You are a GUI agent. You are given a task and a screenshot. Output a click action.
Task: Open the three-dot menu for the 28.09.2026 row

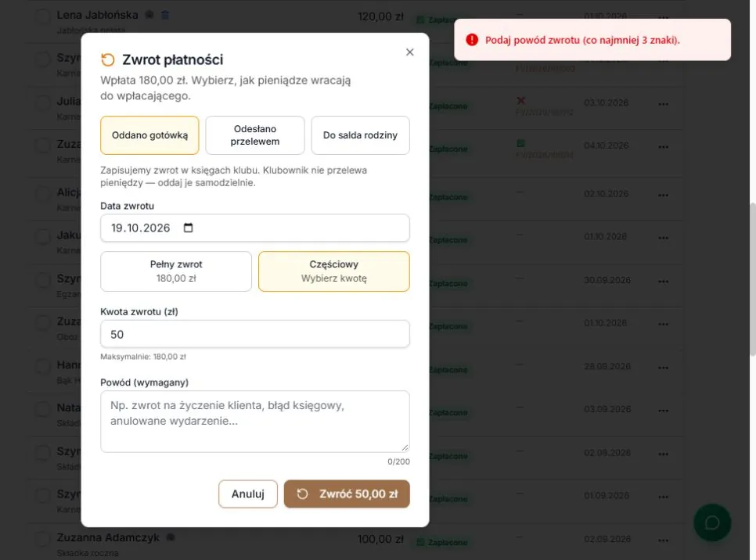coord(664,368)
